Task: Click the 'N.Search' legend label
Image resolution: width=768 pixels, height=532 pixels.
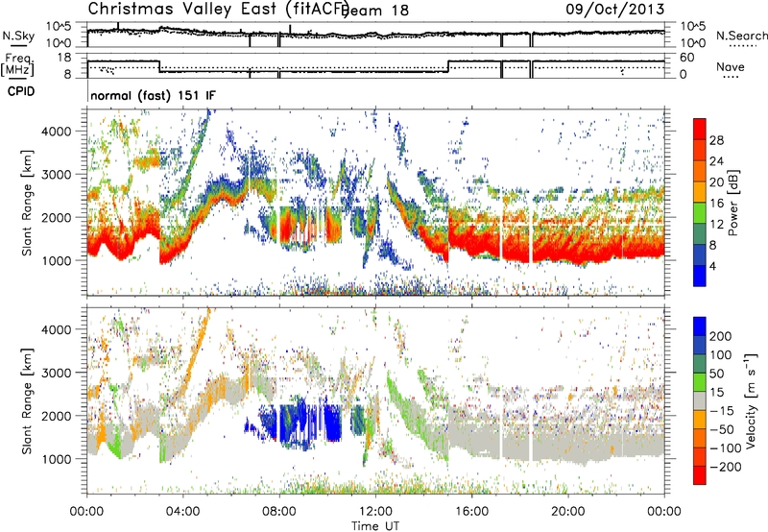Action: pyautogui.click(x=741, y=36)
